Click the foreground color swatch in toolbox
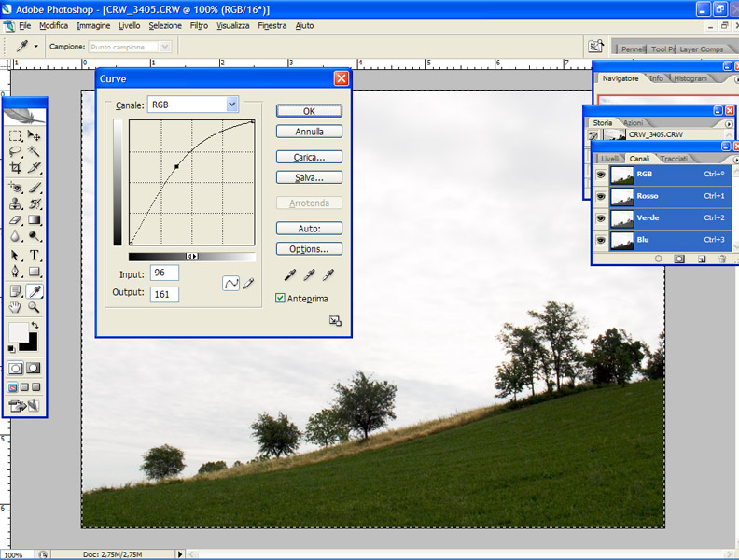The image size is (739, 560). coord(18,332)
